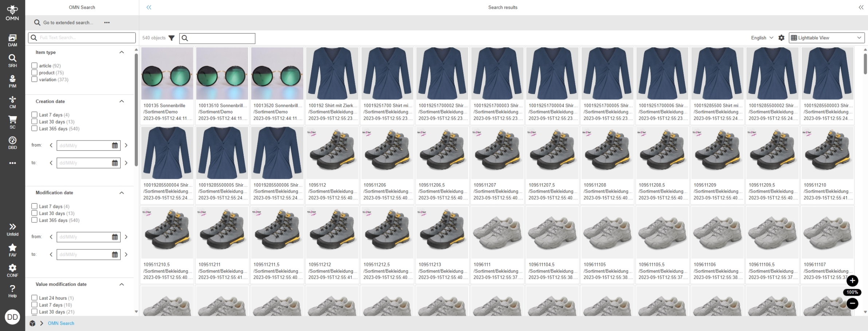868x331 pixels.
Task: Open the FAV favorites star icon
Action: click(12, 250)
